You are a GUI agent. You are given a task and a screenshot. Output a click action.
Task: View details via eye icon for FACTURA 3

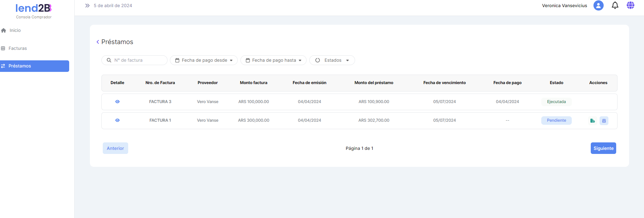tap(117, 102)
